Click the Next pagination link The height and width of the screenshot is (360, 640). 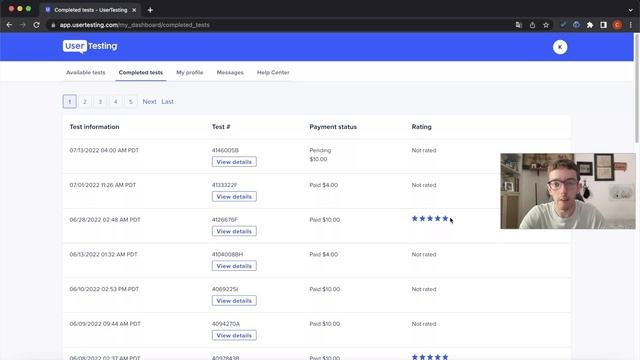coord(149,102)
